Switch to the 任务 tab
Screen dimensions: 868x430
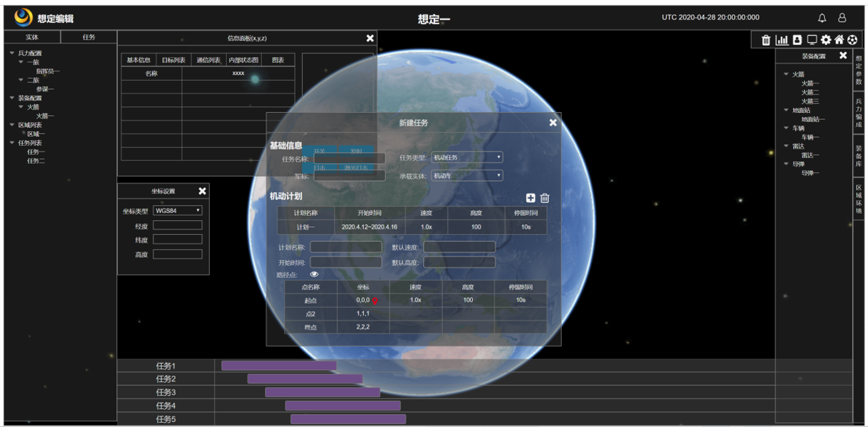89,37
